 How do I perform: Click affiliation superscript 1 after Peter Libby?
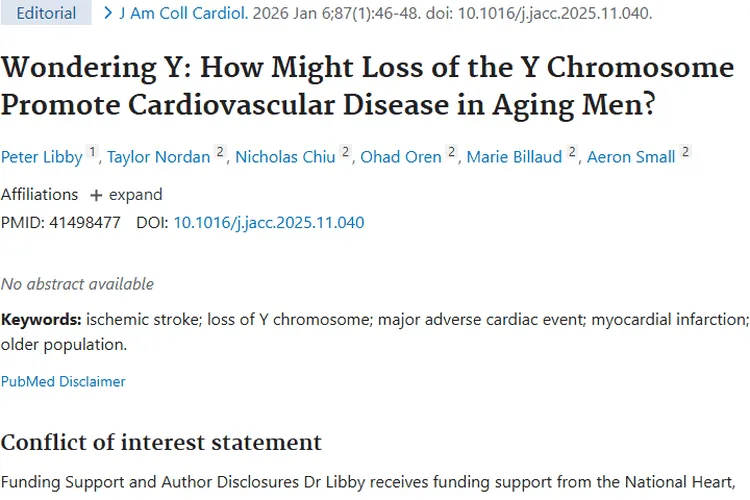(x=93, y=152)
